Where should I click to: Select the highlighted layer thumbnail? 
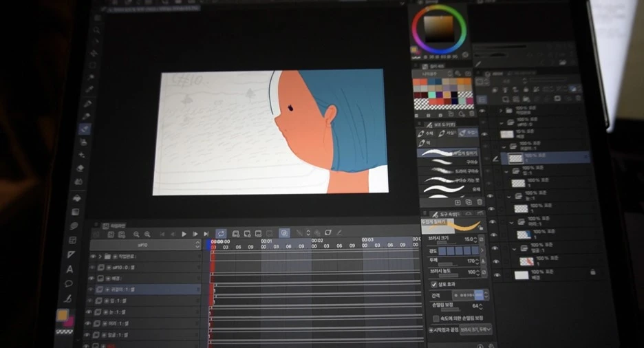(515, 158)
